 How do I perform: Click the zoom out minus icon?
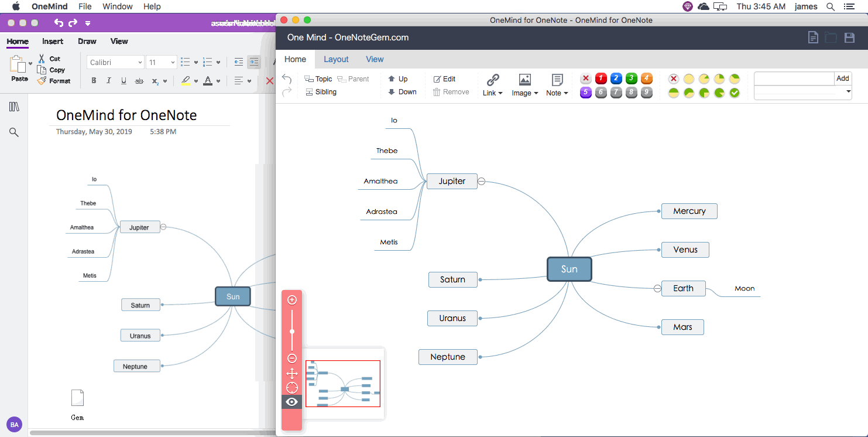292,359
